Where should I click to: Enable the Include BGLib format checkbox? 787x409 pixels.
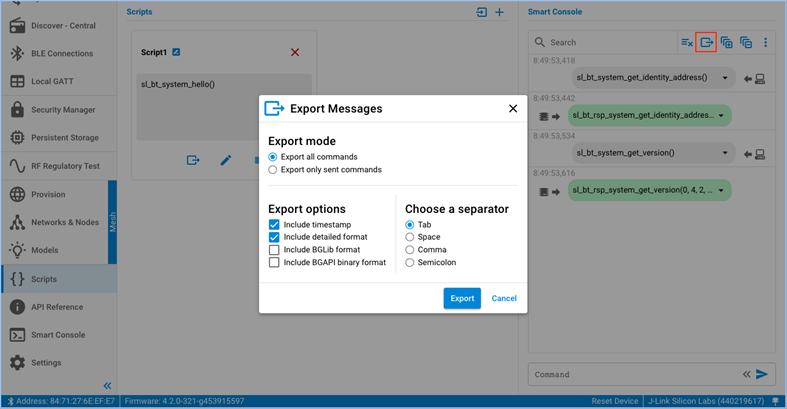(274, 250)
